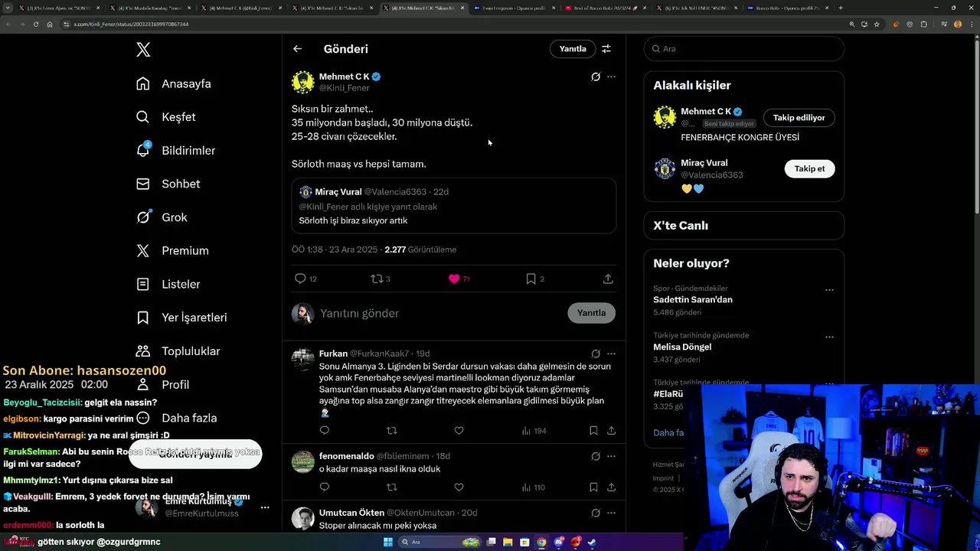Click the repost icon showing 3

(377, 279)
